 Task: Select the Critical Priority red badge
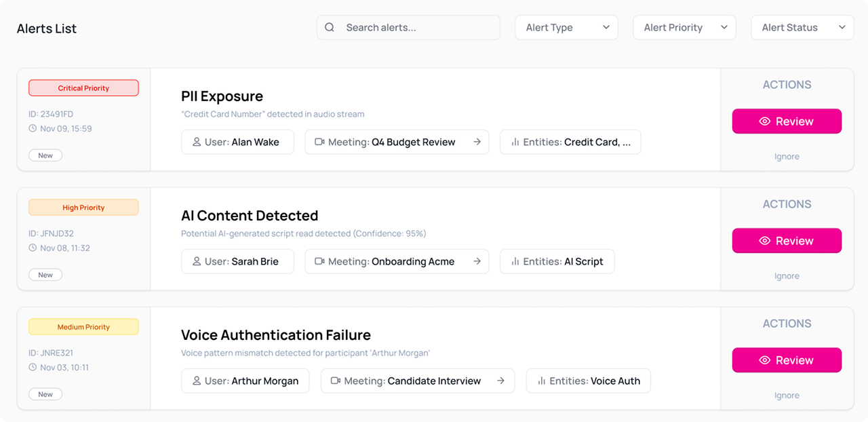click(83, 88)
